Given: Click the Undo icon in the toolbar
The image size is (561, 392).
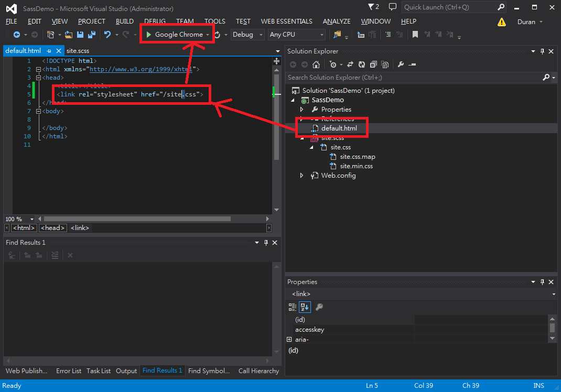Looking at the screenshot, I should (x=107, y=35).
